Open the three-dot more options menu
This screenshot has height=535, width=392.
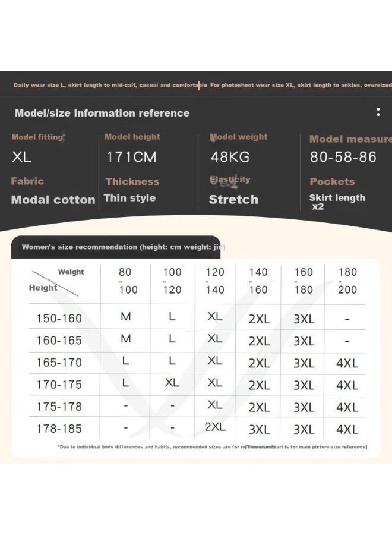pyautogui.click(x=378, y=112)
